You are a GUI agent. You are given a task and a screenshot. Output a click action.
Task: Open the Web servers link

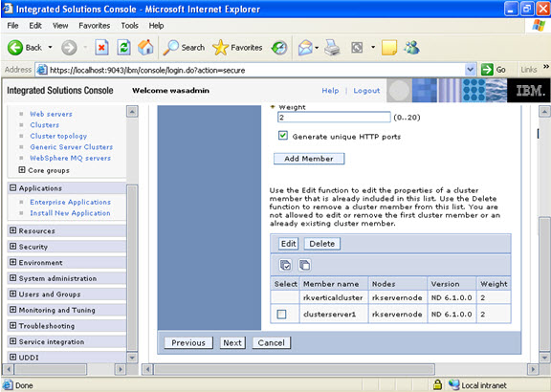click(x=51, y=114)
